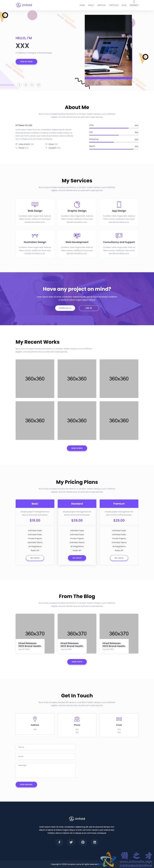Screen dimensions: 154x868
Task: Click Get Quote on the Standard plan
Action: pos(77,558)
